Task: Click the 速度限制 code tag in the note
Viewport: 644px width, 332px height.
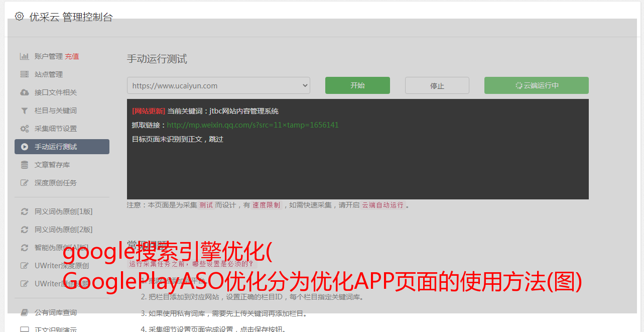Action: click(x=266, y=205)
